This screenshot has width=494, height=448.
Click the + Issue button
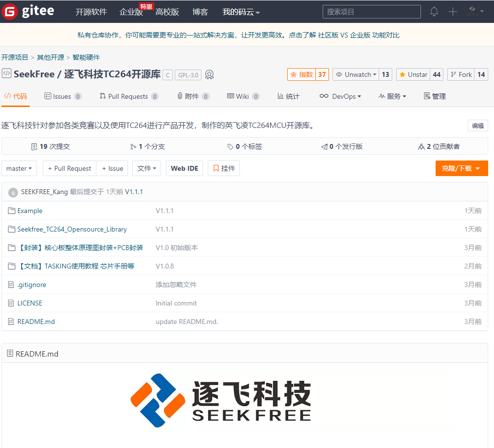tap(112, 168)
